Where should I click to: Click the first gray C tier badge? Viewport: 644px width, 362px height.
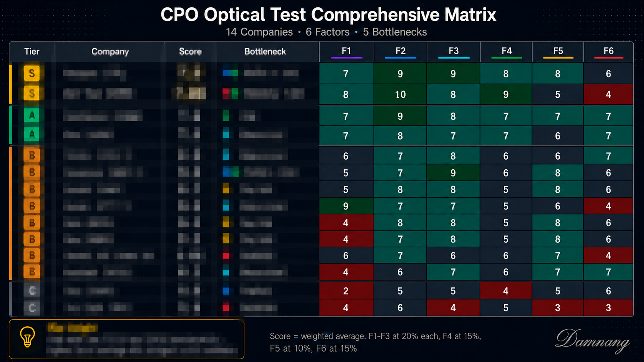point(32,290)
